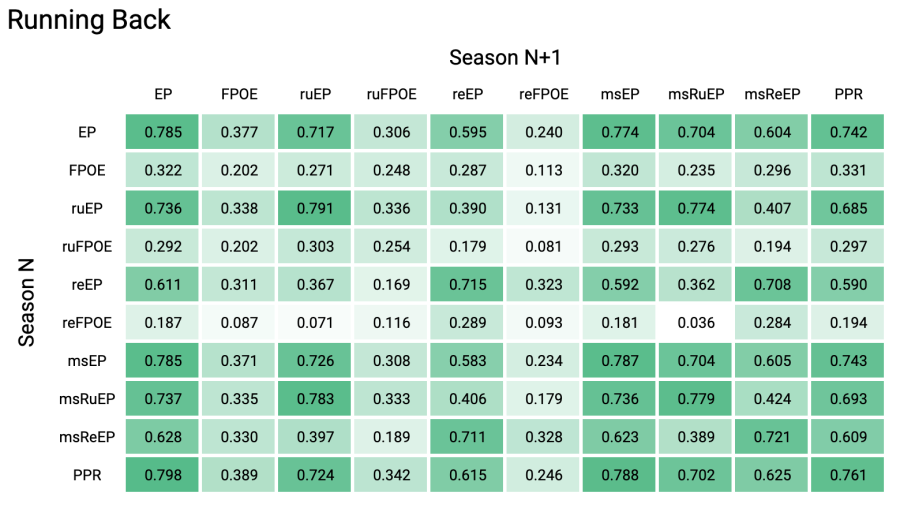Click the 0.377 cell in top row
The height and width of the screenshot is (508, 900).
click(239, 132)
